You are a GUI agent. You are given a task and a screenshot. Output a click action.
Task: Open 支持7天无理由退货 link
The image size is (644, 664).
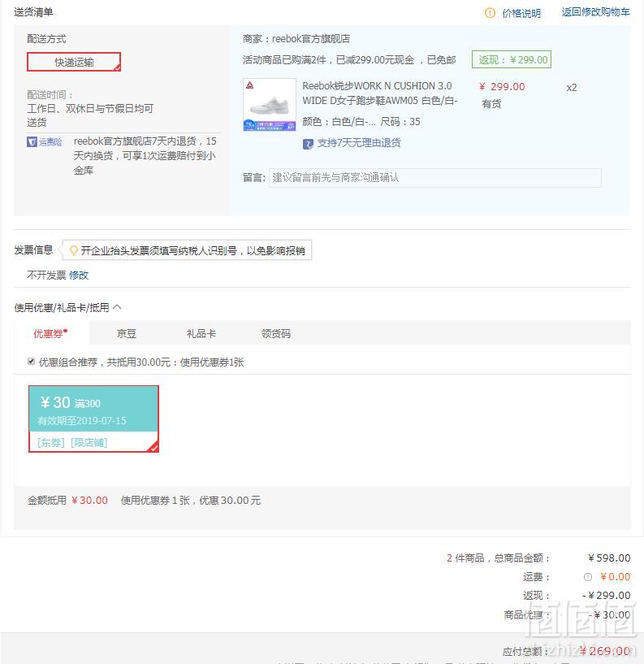[359, 143]
